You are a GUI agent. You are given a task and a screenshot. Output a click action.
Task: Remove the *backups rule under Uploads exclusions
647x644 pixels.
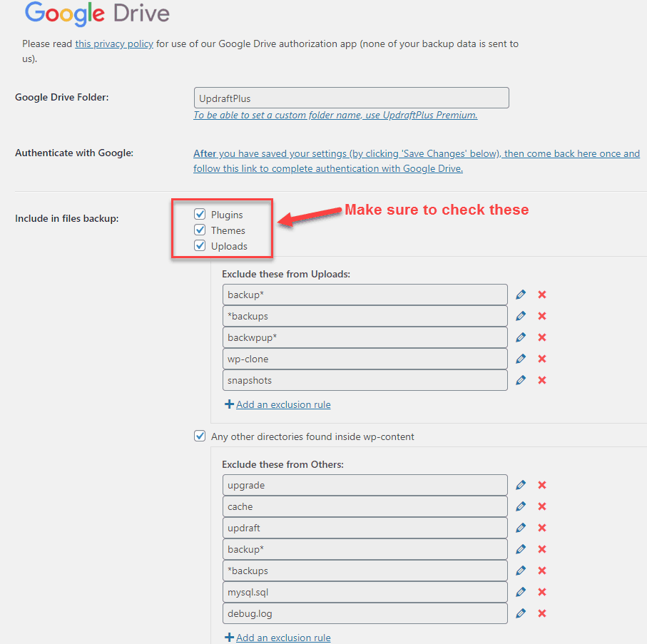point(542,316)
